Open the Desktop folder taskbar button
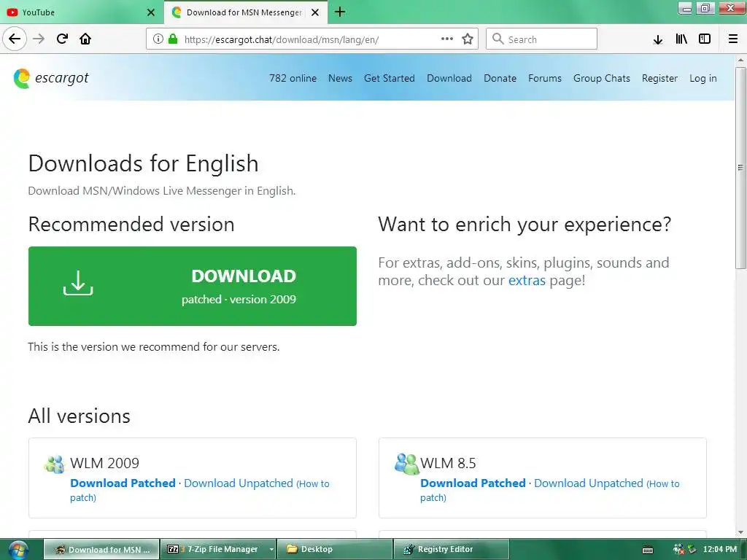Viewport: 747px width, 560px height. [334, 550]
